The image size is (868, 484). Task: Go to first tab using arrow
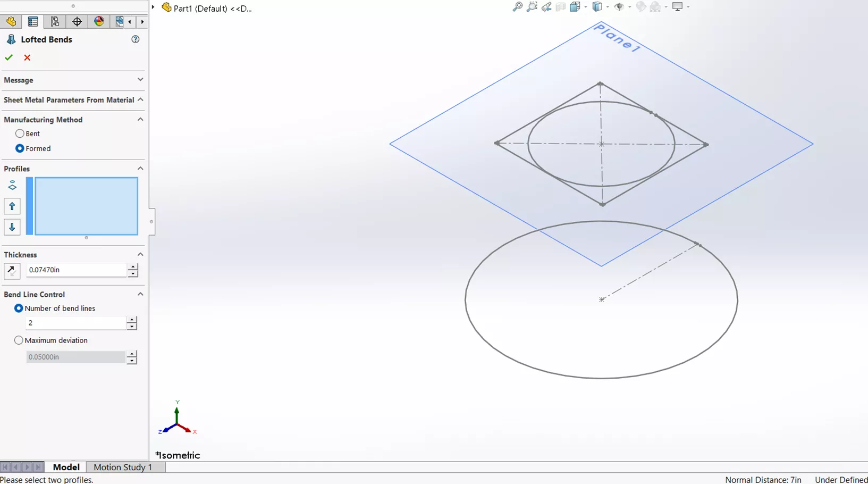point(5,468)
